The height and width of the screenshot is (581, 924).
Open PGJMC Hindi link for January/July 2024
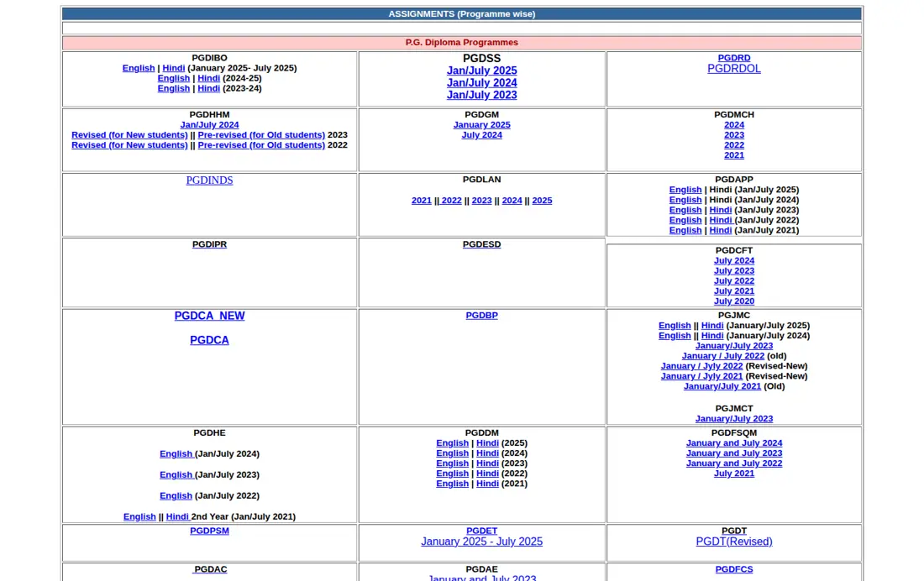click(x=711, y=336)
